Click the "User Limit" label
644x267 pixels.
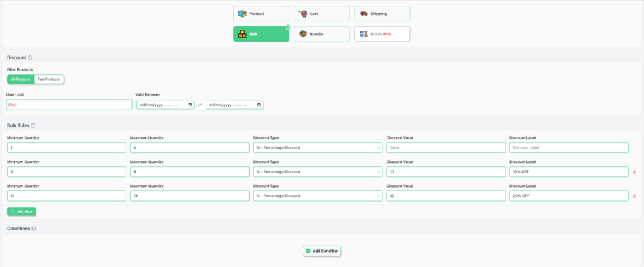tap(15, 94)
